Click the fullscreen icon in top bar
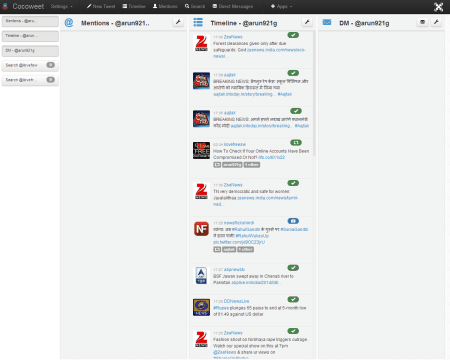This screenshot has width=450, height=360. pyautogui.click(x=438, y=7)
